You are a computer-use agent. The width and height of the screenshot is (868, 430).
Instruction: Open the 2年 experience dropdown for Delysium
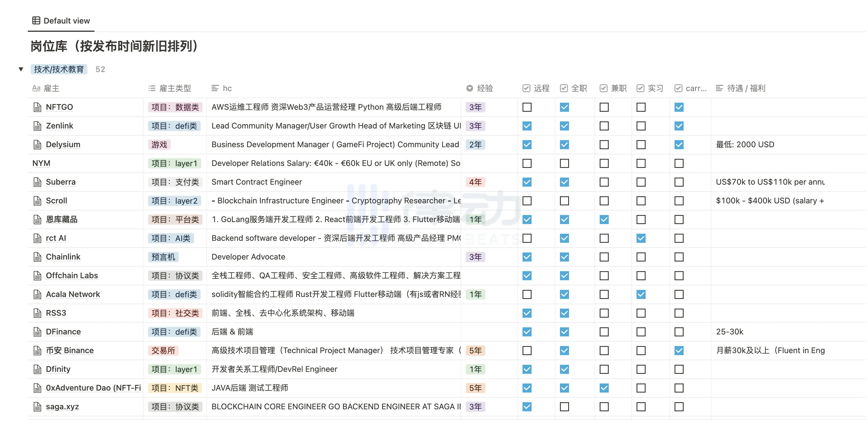(475, 145)
